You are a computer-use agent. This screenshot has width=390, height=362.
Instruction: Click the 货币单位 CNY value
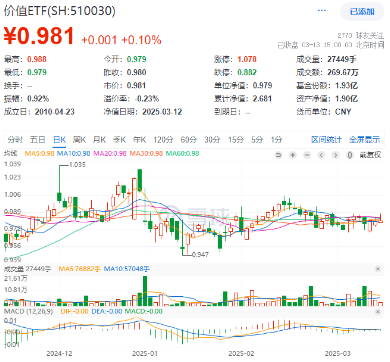pyautogui.click(x=343, y=112)
